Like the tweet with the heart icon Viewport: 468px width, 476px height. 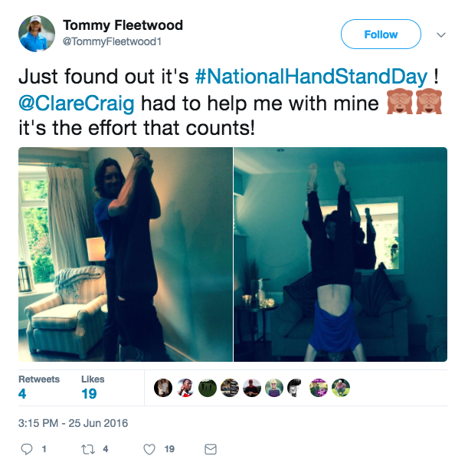[x=149, y=449]
